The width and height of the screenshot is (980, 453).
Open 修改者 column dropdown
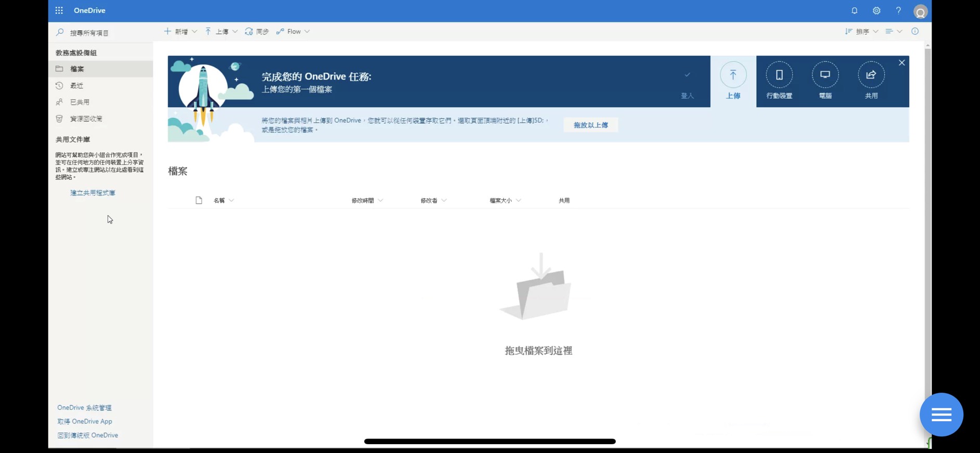pos(433,200)
